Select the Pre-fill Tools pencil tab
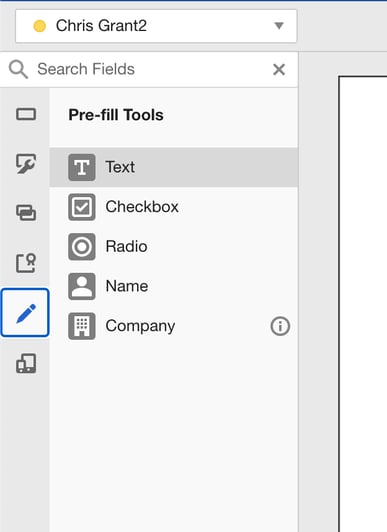The width and height of the screenshot is (387, 532). (x=25, y=312)
